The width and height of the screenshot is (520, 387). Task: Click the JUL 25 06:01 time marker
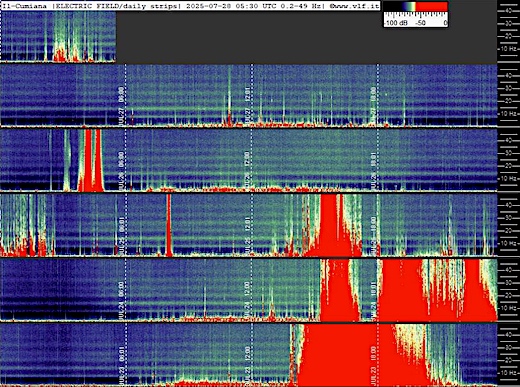(x=121, y=235)
